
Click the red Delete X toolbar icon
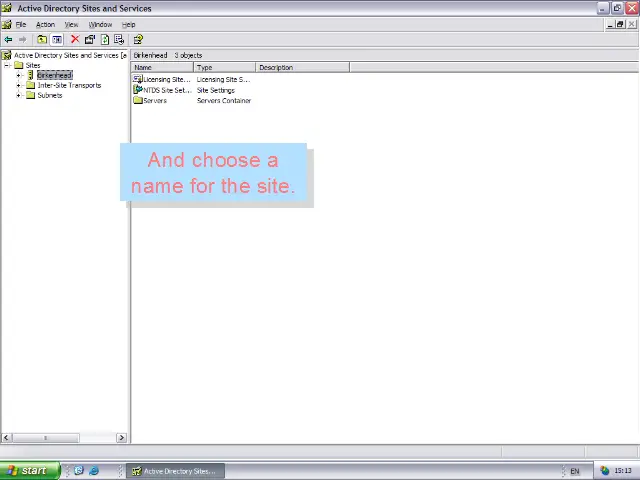coord(75,39)
